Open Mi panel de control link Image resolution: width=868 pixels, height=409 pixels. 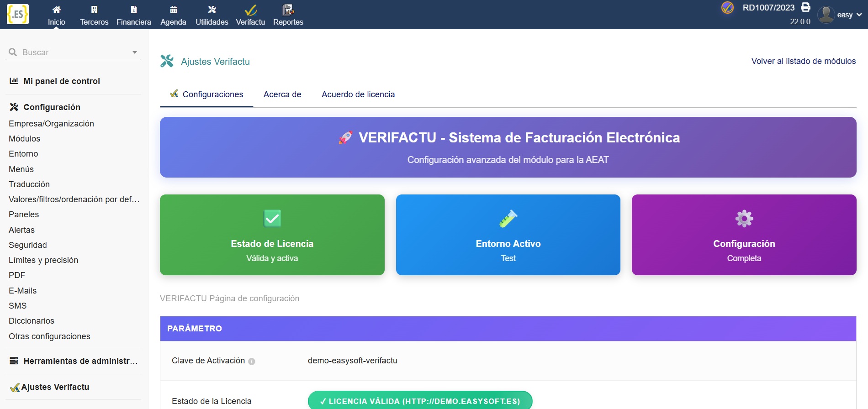(x=62, y=81)
